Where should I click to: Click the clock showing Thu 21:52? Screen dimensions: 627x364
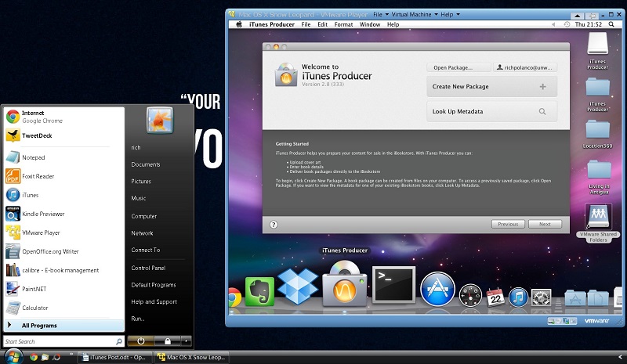click(589, 24)
